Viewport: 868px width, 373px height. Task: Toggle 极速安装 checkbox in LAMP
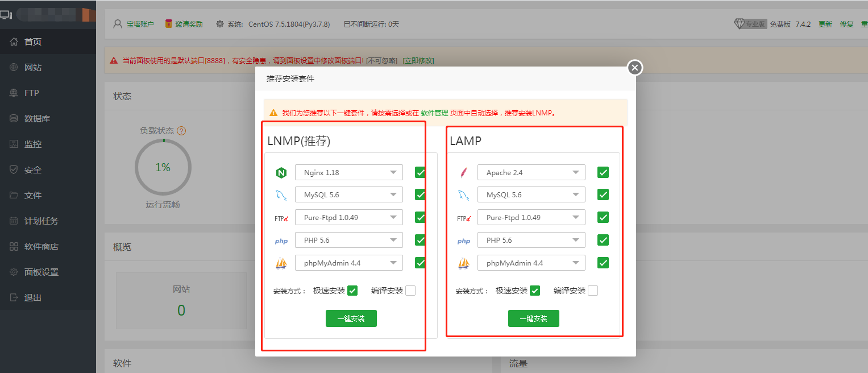(x=535, y=291)
